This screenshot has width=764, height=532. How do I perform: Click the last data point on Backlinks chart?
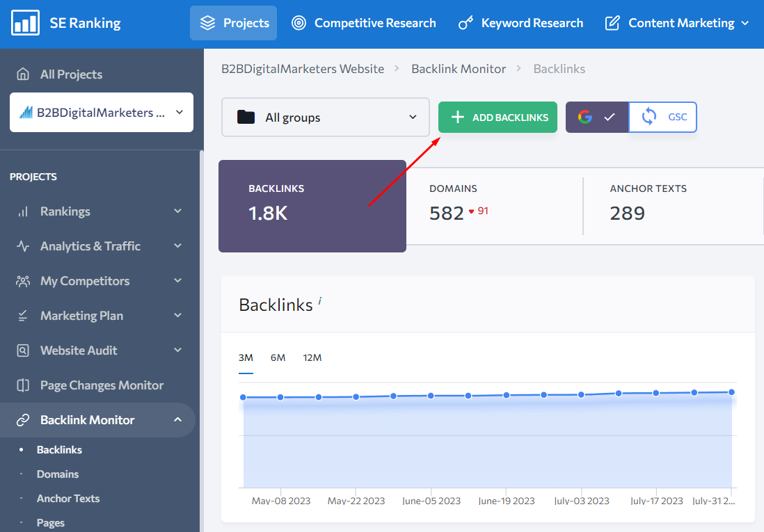[x=731, y=392]
